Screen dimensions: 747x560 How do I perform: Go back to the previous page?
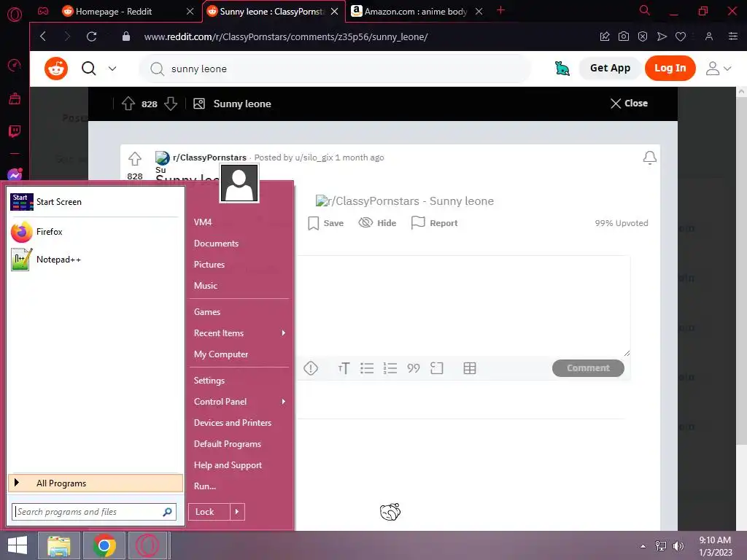click(43, 36)
